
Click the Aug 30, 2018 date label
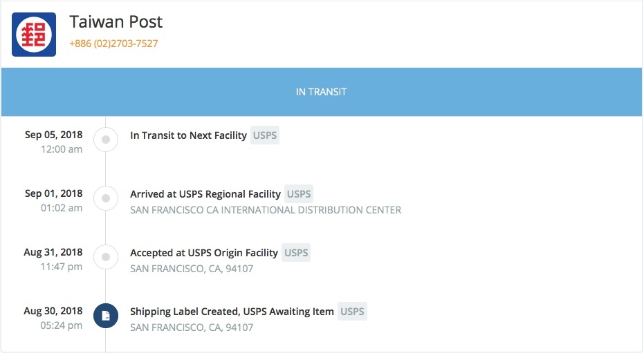click(x=53, y=311)
